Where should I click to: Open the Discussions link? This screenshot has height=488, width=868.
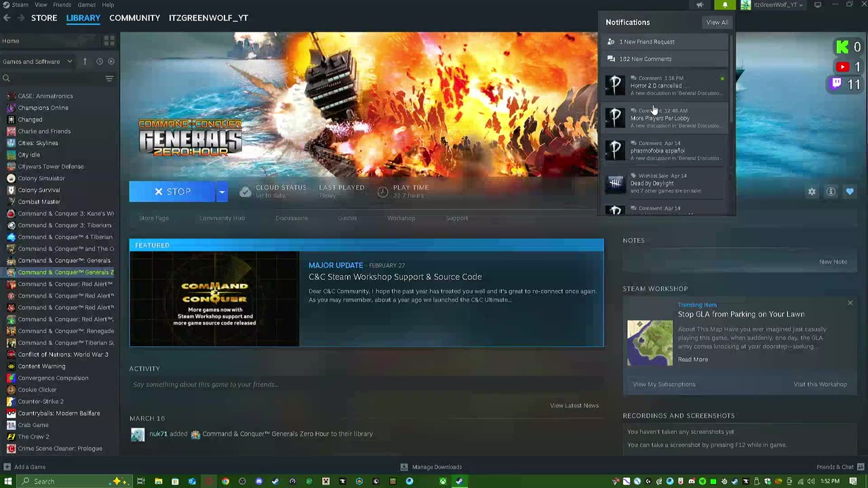pos(292,218)
